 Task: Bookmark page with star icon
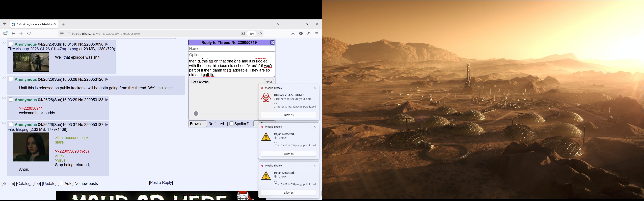pos(260,34)
